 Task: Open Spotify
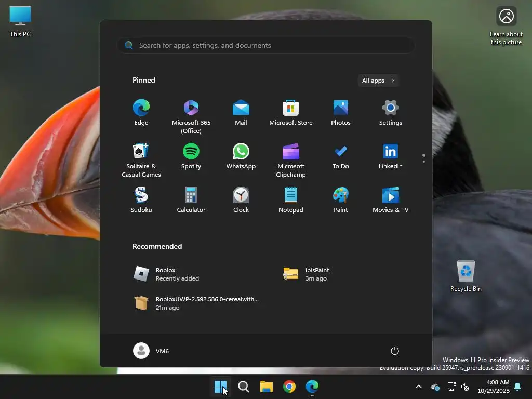pyautogui.click(x=191, y=157)
